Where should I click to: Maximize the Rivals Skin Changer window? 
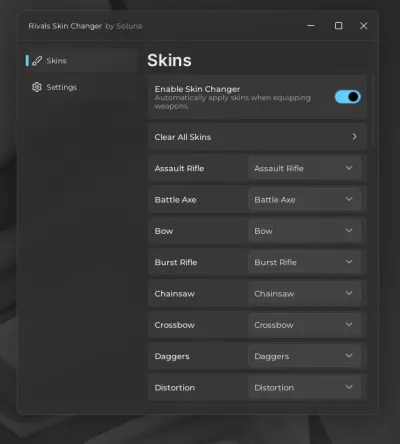(338, 26)
